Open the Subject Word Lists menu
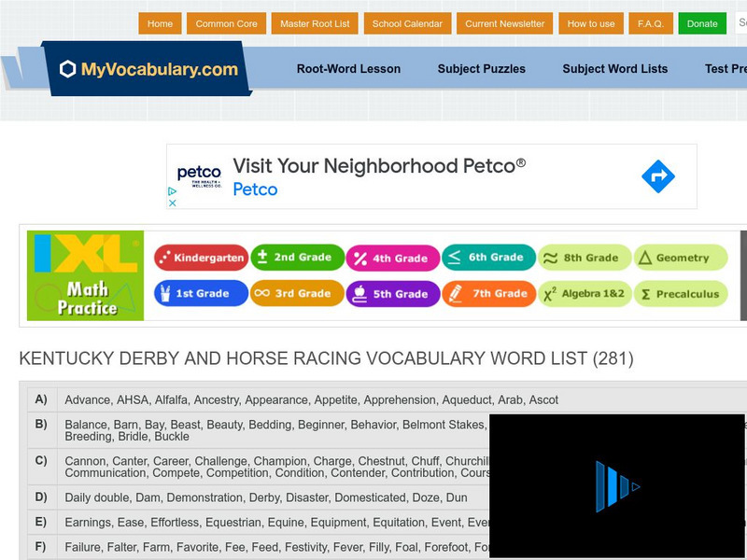Image resolution: width=747 pixels, height=560 pixels. (615, 68)
